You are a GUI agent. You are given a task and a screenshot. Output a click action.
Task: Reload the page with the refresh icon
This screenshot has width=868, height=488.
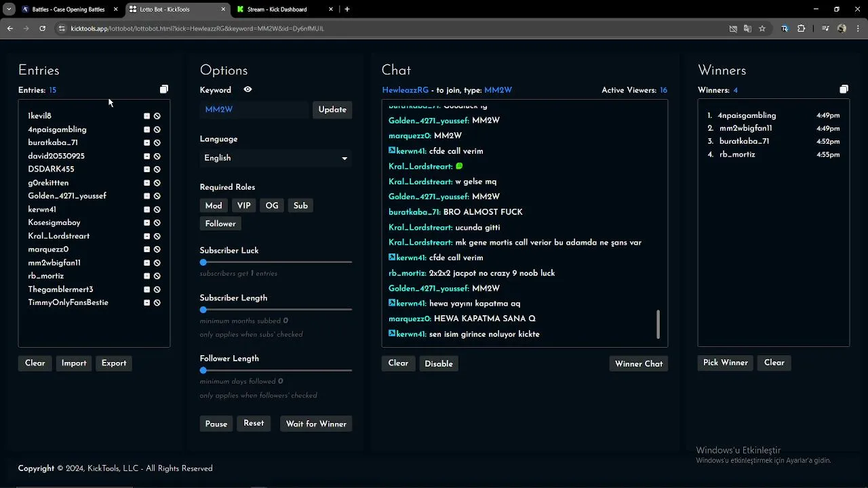click(42, 28)
